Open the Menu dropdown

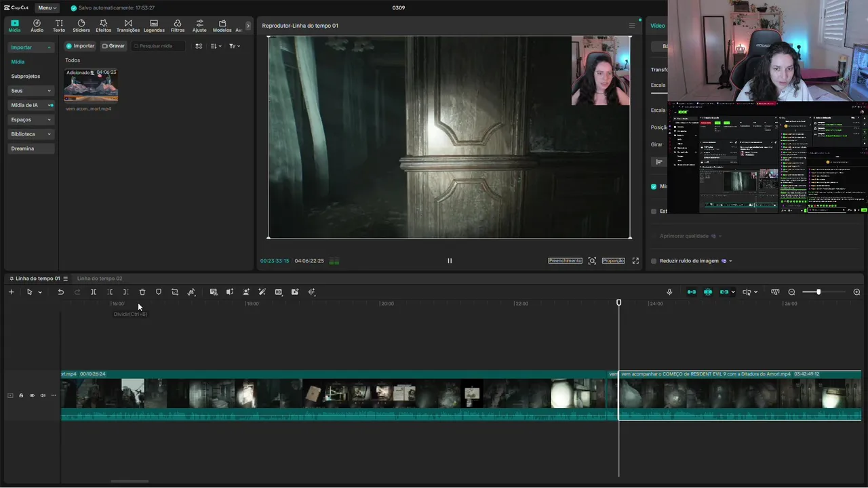tap(47, 7)
